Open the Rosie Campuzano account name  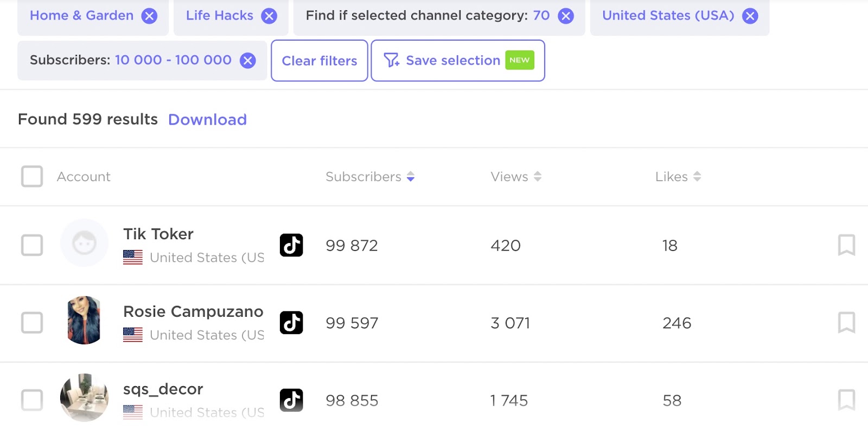coord(193,311)
